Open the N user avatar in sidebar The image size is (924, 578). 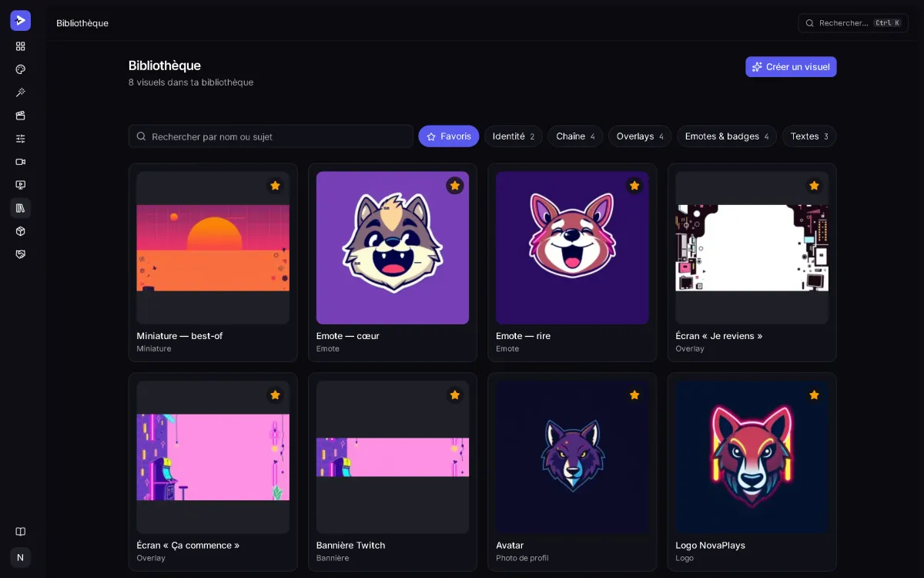(x=21, y=557)
